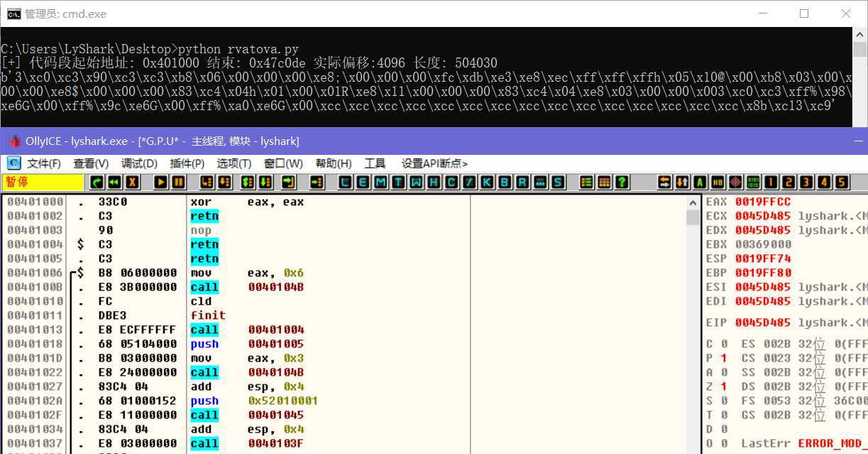Expand the 窗口(W) window dropdown menu
868x454 pixels.
coord(283,163)
